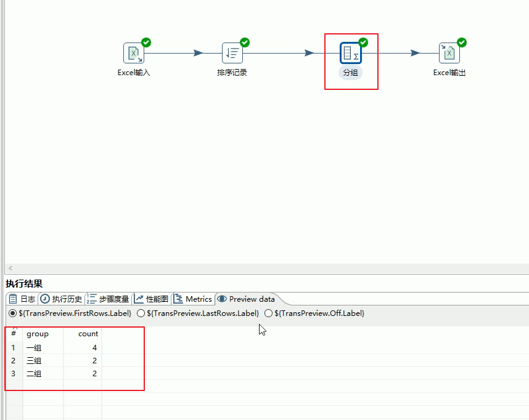Select the TransPreview.LastRows radio button
The width and height of the screenshot is (529, 420).
point(141,313)
